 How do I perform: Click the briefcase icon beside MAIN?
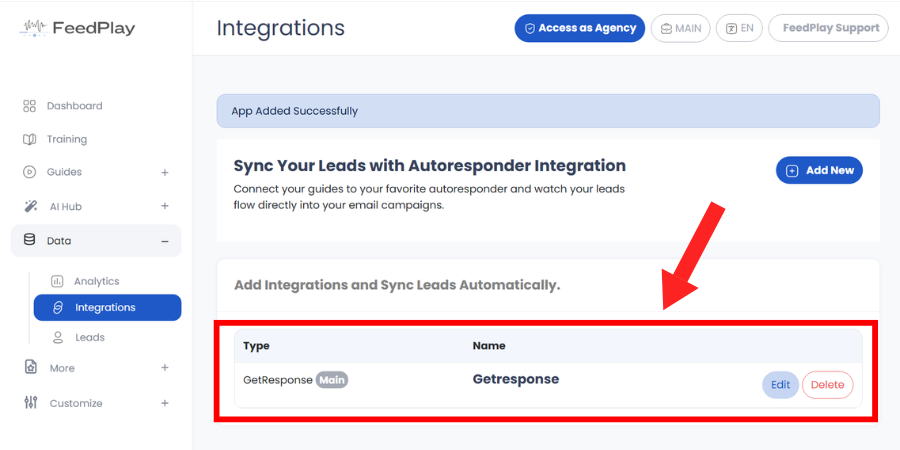point(666,28)
